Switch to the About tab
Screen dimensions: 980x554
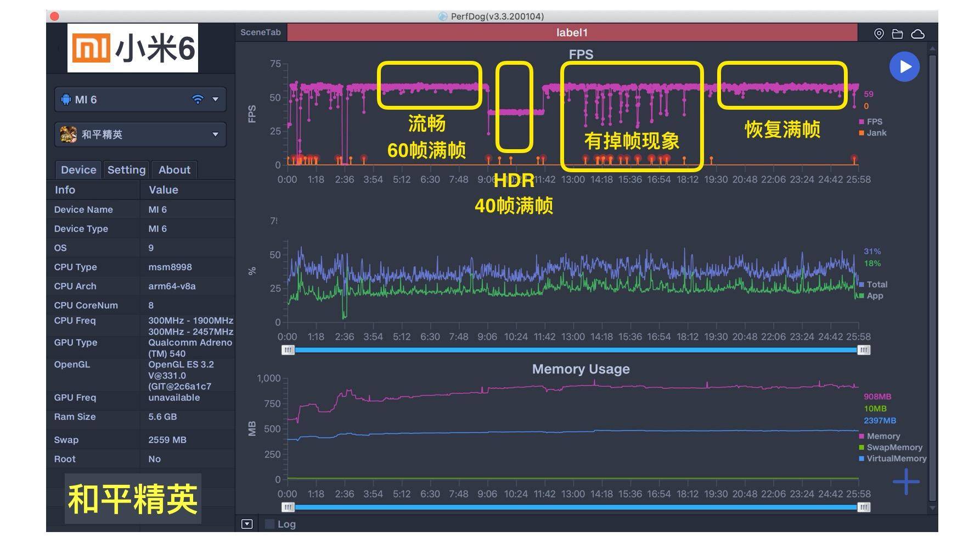pyautogui.click(x=174, y=170)
